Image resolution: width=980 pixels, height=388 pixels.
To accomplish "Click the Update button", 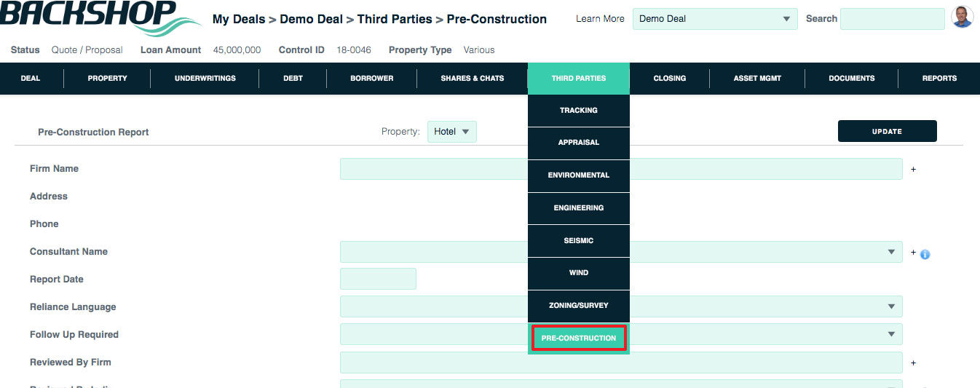I will pyautogui.click(x=887, y=132).
